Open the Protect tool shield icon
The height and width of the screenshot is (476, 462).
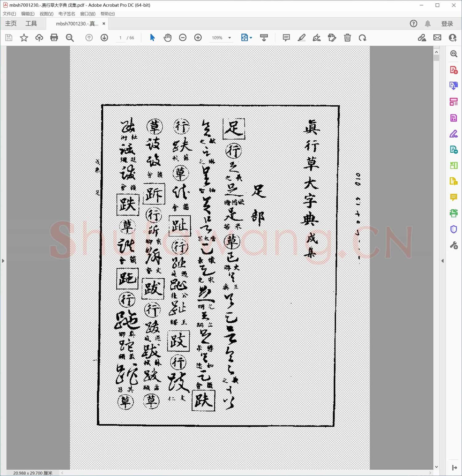click(x=453, y=229)
